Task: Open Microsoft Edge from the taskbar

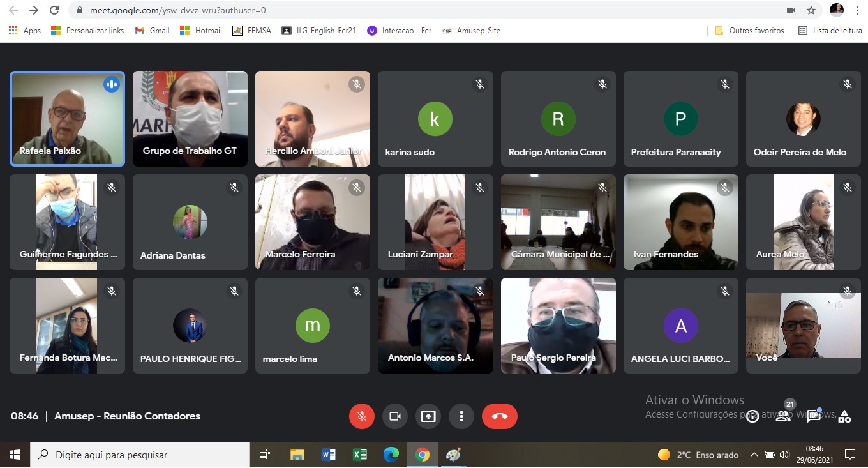Action: point(391,455)
